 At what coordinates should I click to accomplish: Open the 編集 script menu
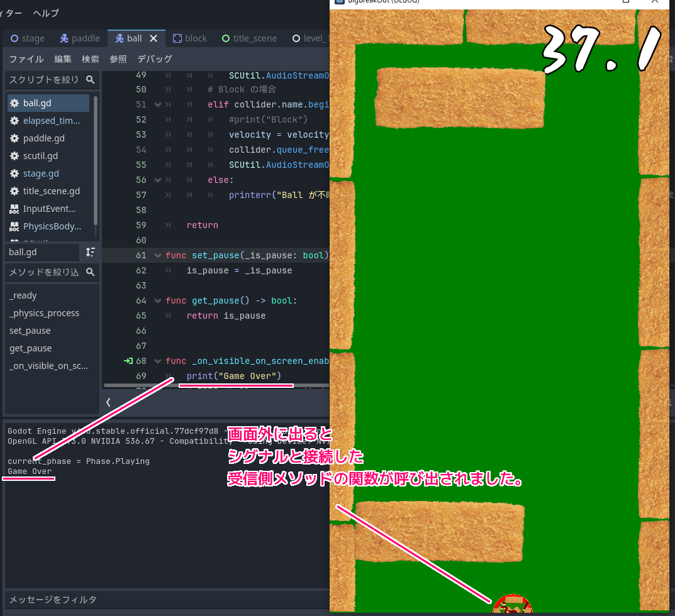(x=63, y=59)
